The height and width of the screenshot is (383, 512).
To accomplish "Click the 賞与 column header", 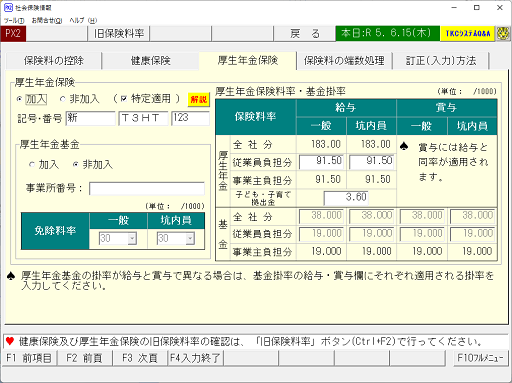I will [x=447, y=108].
